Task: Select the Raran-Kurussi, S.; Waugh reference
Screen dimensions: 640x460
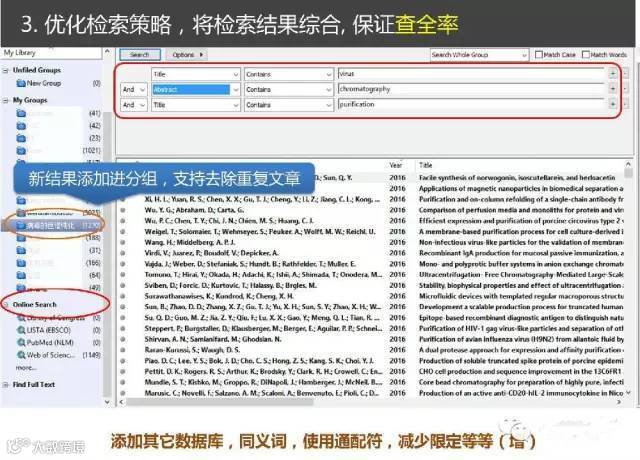Action: click(x=192, y=350)
